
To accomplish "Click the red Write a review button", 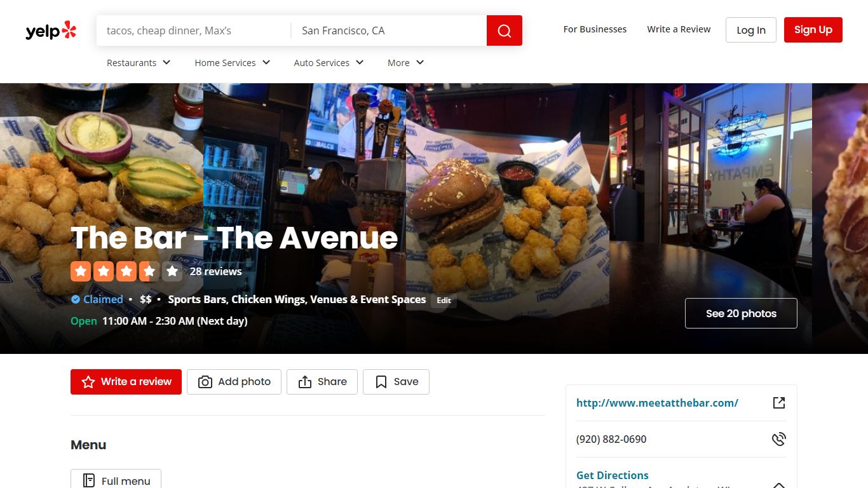I will [x=126, y=382].
